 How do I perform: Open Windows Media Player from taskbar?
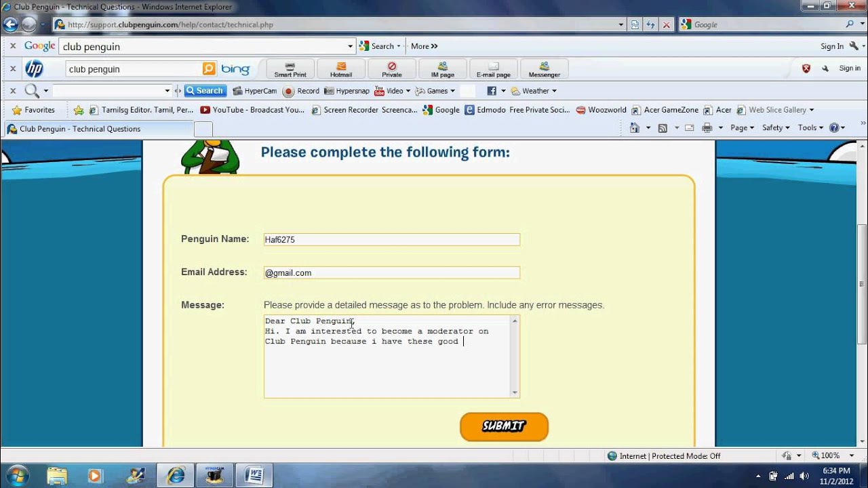tap(94, 475)
